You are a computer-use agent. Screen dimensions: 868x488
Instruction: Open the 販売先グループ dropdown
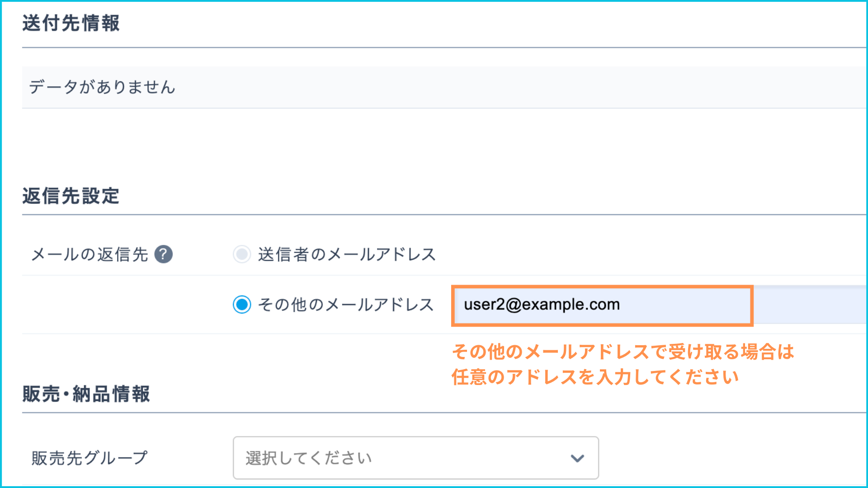click(415, 458)
